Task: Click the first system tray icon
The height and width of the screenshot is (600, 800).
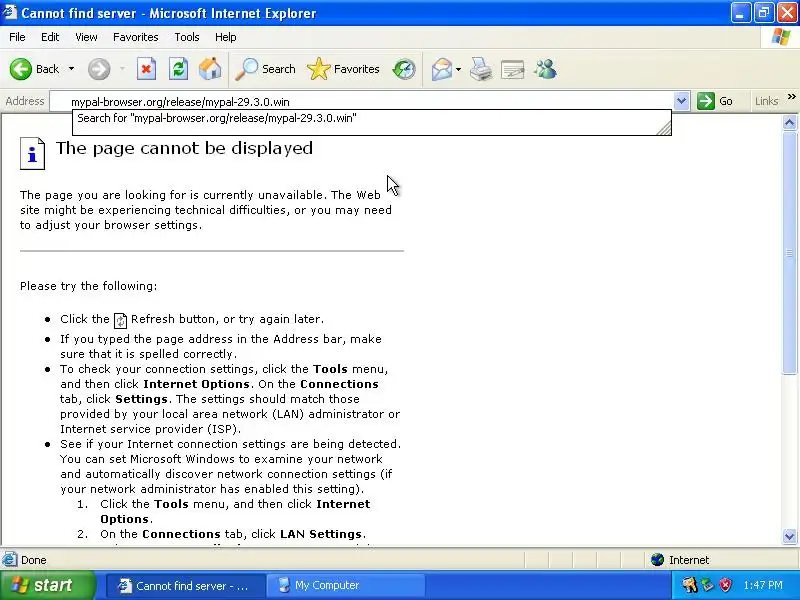Action: (x=690, y=585)
